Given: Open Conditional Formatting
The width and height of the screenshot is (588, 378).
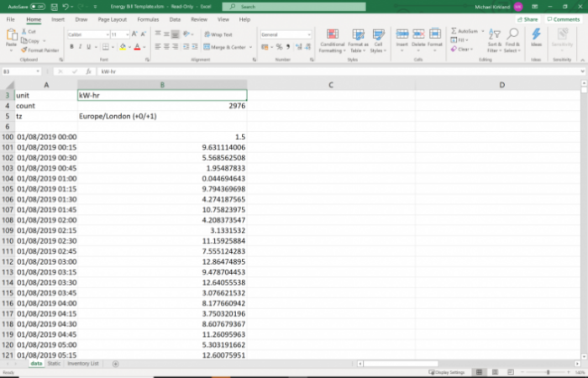Looking at the screenshot, I should click(x=333, y=41).
